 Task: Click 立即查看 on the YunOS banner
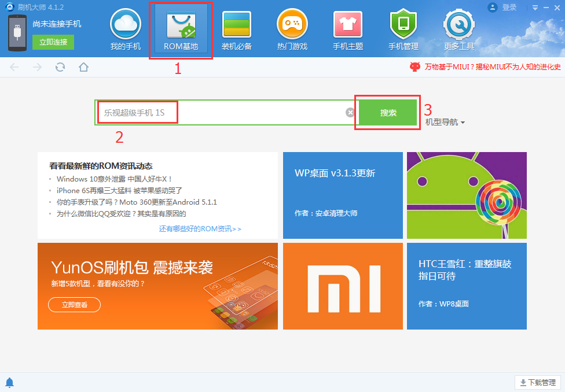[74, 305]
